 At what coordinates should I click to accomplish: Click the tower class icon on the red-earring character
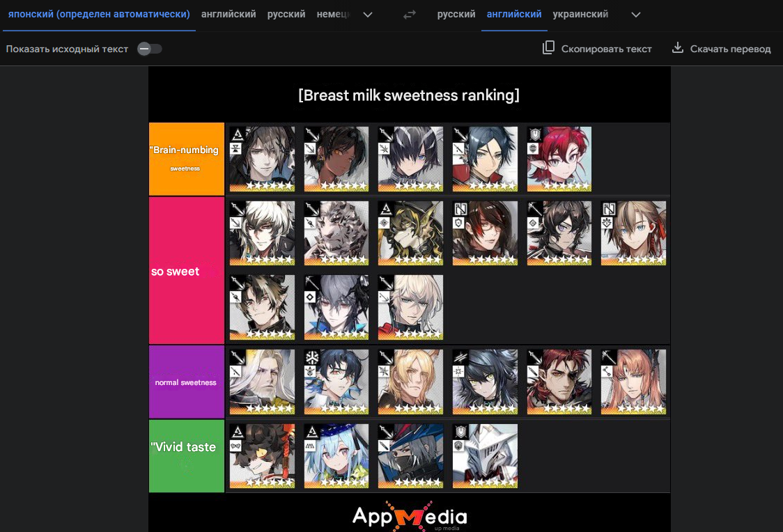pyautogui.click(x=610, y=209)
